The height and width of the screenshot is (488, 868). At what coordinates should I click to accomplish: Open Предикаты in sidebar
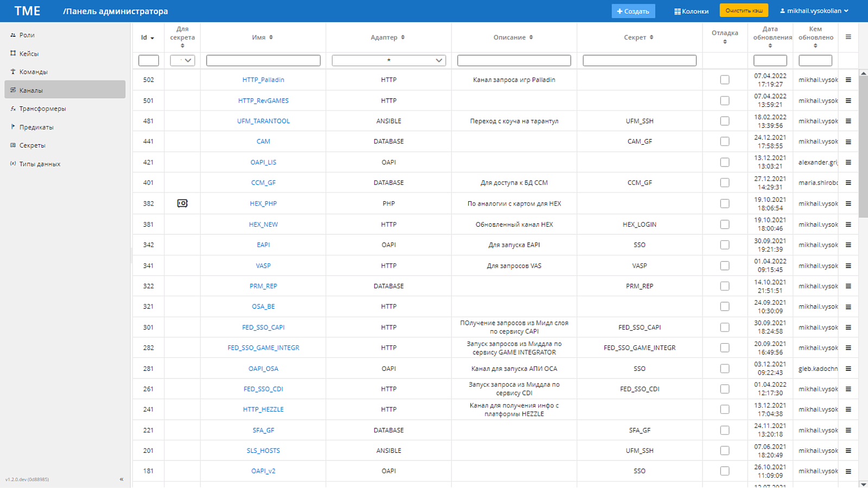[65, 127]
